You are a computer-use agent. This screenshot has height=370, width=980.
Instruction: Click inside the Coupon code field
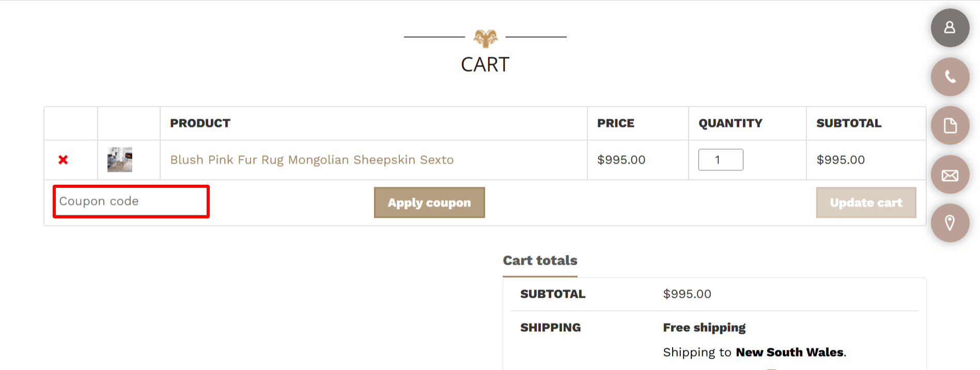click(130, 201)
